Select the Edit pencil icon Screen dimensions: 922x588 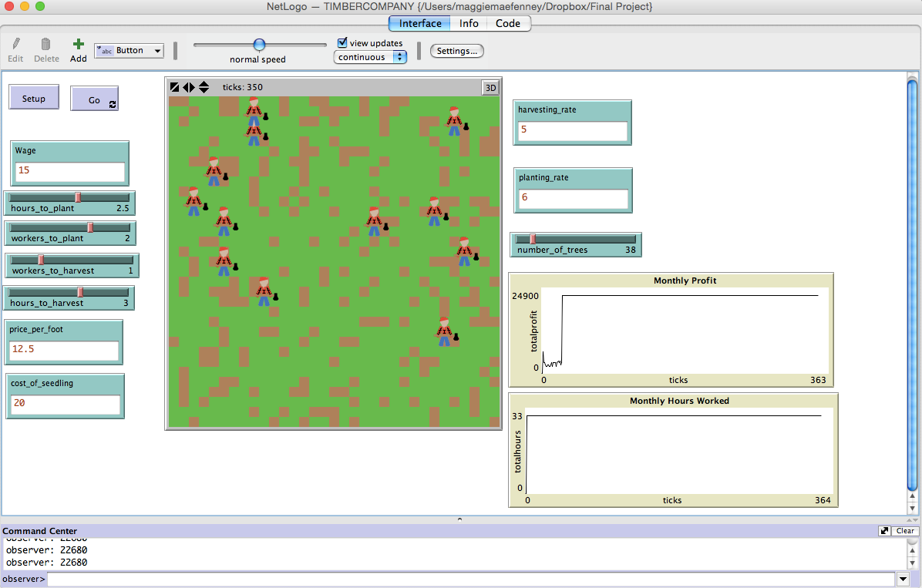coord(15,46)
